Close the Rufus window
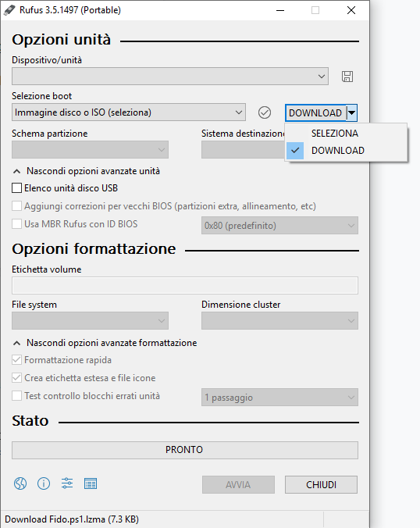This screenshot has width=420, height=528. (351, 10)
